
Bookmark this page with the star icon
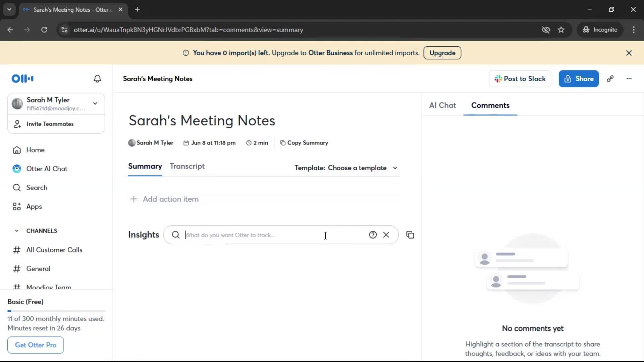tap(561, 30)
